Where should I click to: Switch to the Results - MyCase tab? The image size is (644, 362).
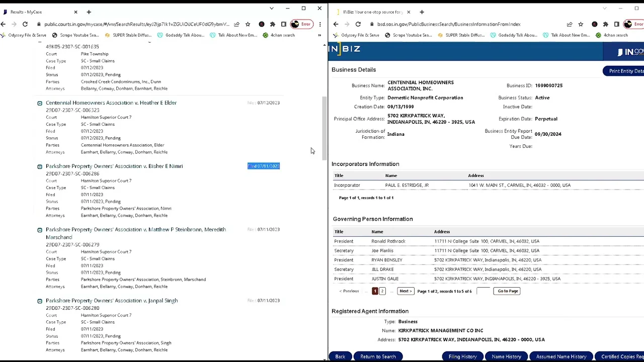point(35,12)
